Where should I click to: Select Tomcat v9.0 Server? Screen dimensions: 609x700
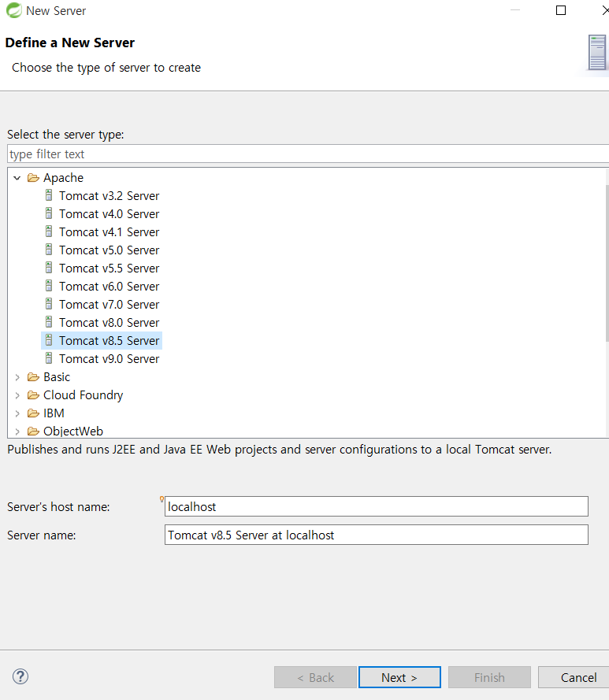pyautogui.click(x=109, y=359)
